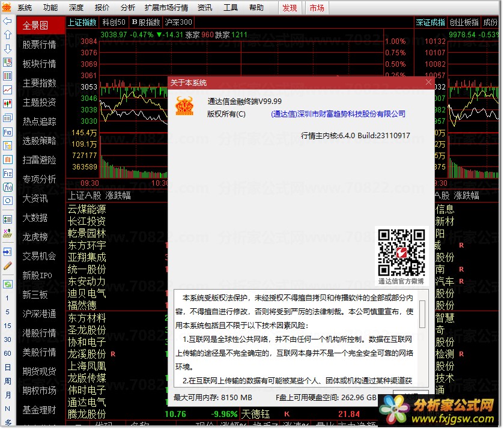
Task: Select the N period button
Action: (7, 409)
